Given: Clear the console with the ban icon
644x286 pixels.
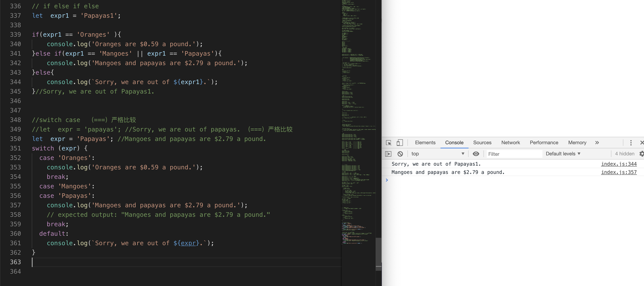Looking at the screenshot, I should click(400, 154).
